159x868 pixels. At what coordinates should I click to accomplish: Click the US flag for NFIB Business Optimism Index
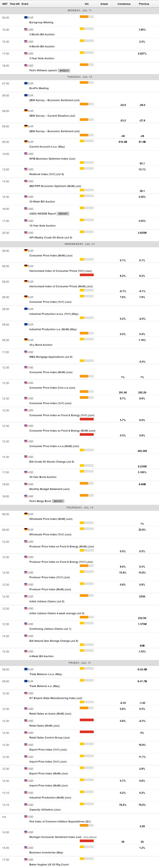pos(26,154)
